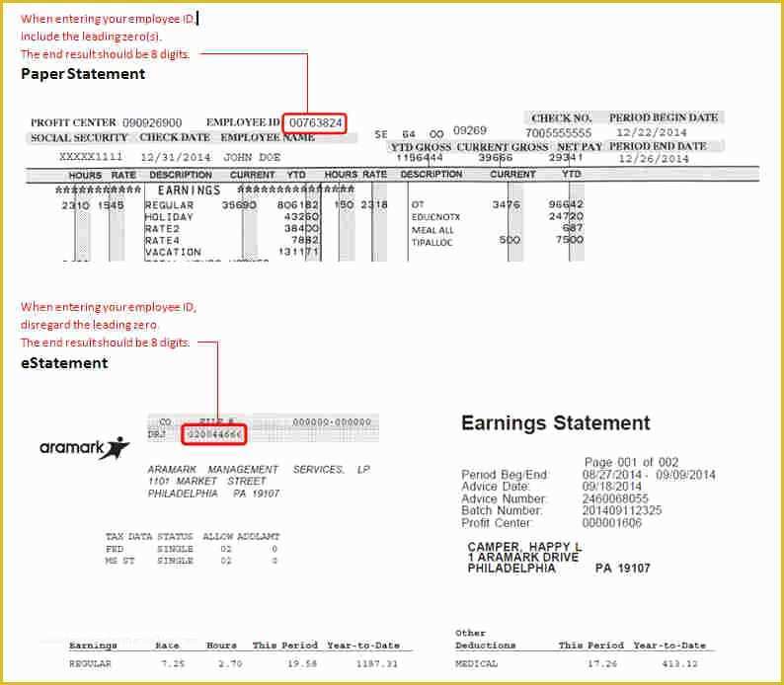Click regular year-to-date 1187.31
Viewport: 784px width, 685px height.
point(376,664)
